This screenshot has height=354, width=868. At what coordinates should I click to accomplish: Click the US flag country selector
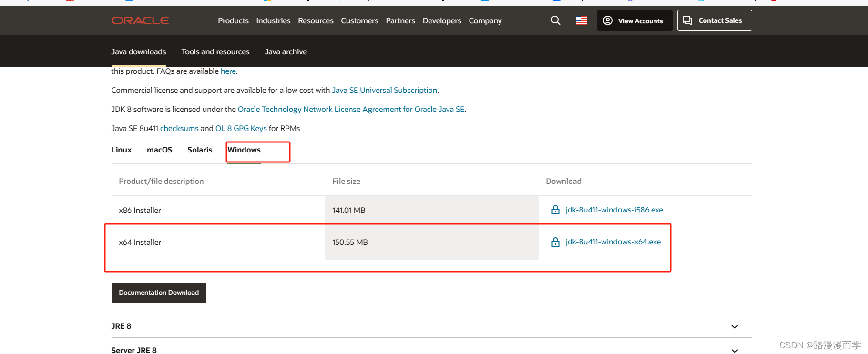tap(582, 20)
